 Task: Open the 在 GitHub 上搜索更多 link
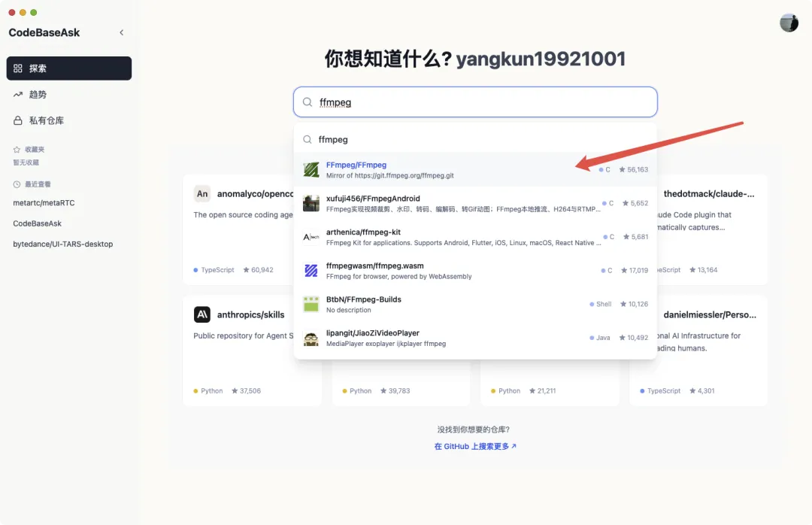pyautogui.click(x=475, y=446)
